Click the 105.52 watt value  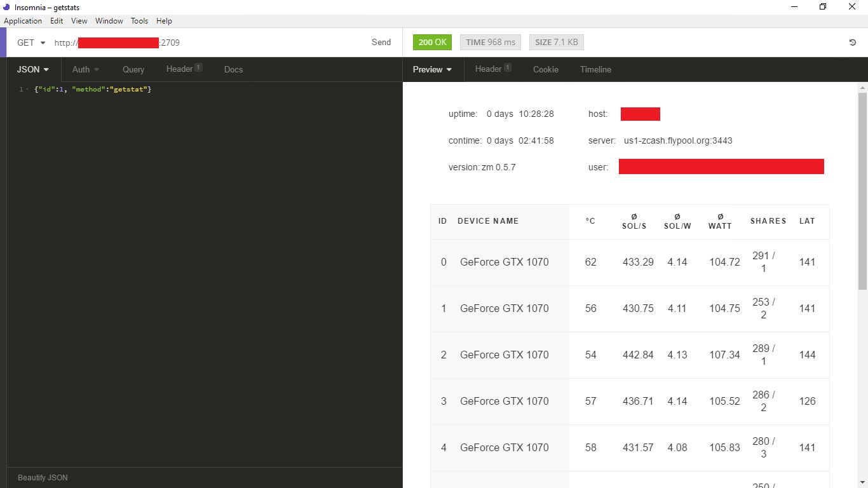point(725,401)
